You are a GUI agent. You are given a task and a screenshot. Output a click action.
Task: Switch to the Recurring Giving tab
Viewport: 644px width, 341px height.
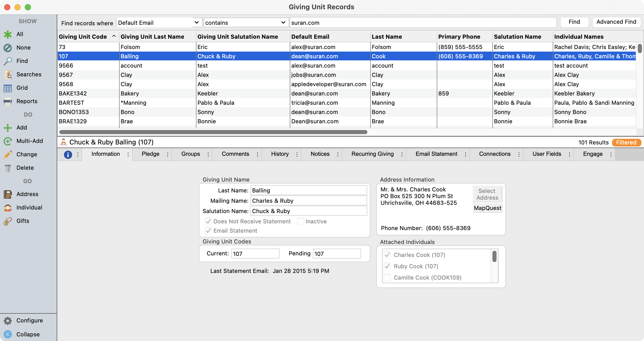372,154
